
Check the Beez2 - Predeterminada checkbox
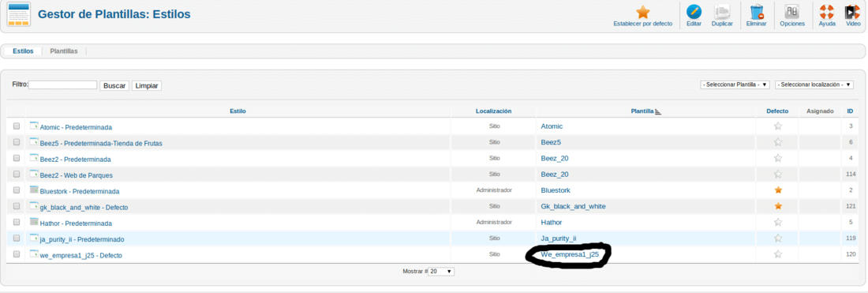[17, 159]
